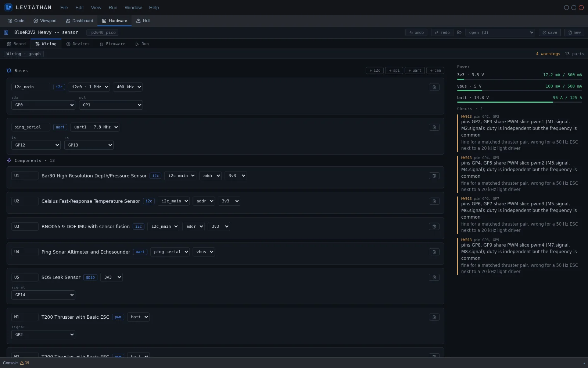
Task: Remove U4 Ping Sonar via trash icon
Action: pyautogui.click(x=434, y=252)
